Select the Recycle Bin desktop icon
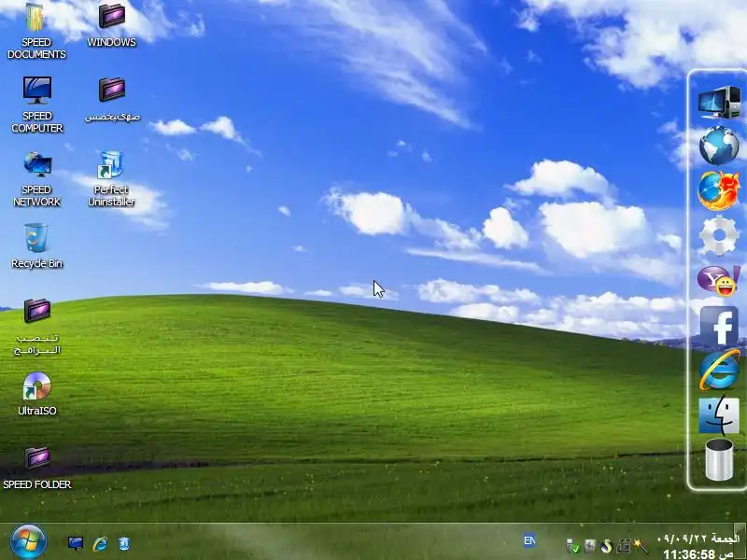747x560 pixels. pos(36,246)
